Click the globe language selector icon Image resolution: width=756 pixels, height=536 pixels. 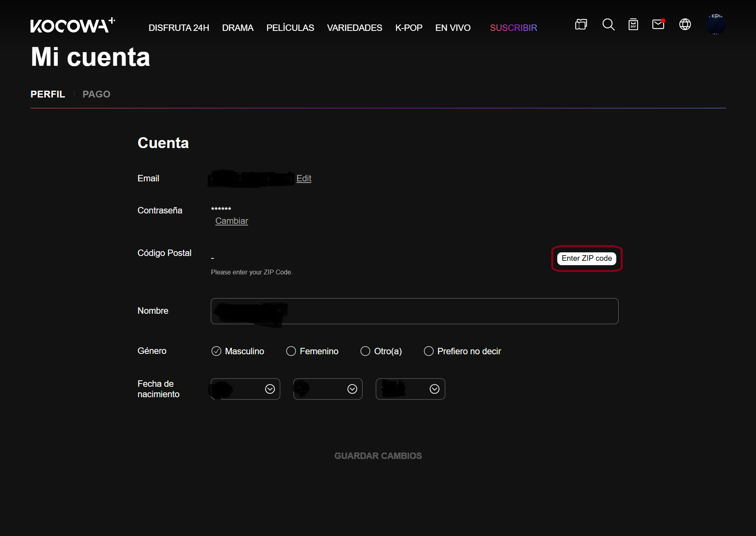pyautogui.click(x=685, y=25)
